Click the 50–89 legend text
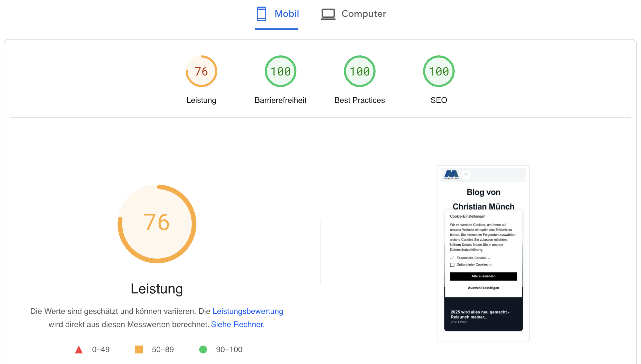This screenshot has width=641, height=364. click(x=163, y=349)
